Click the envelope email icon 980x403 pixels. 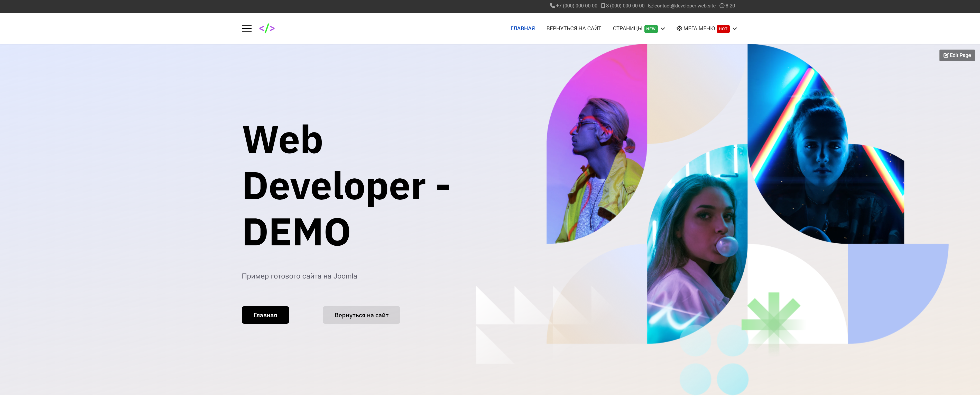point(651,6)
